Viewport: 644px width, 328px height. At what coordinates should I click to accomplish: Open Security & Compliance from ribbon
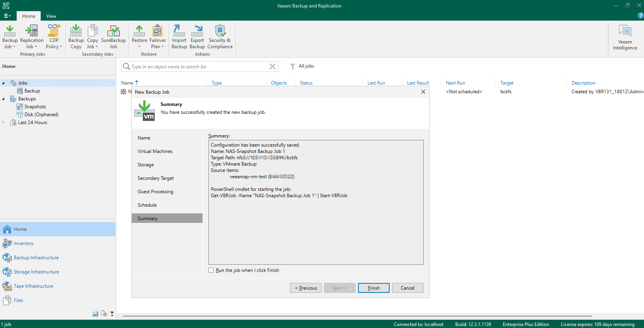click(x=220, y=36)
